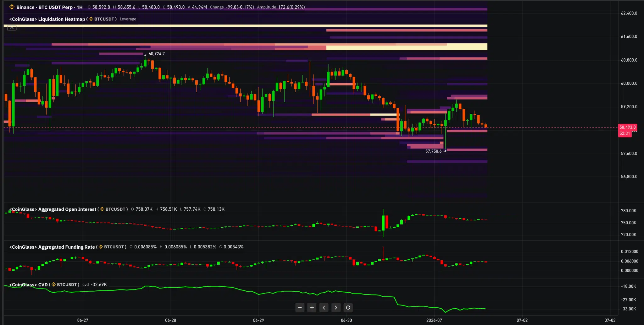The height and width of the screenshot is (325, 644).
Task: Open Binance BTC USDT Perp 1H symbol title
Action: (49, 7)
